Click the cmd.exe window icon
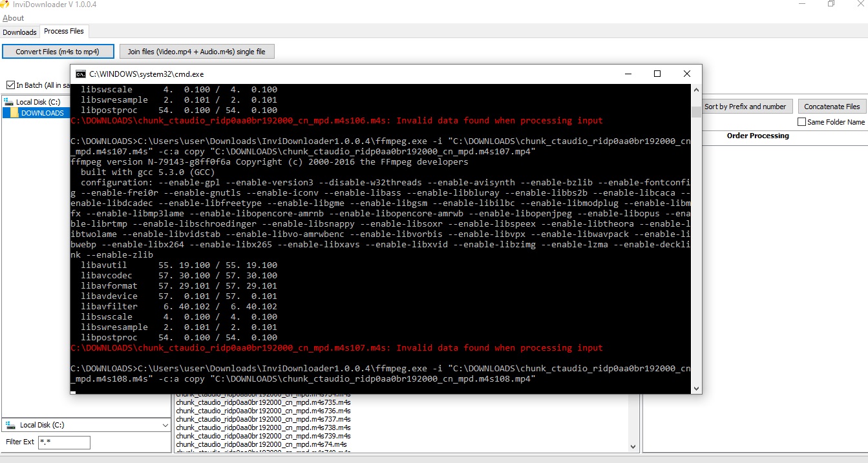Image resolution: width=868 pixels, height=463 pixels. tap(81, 74)
